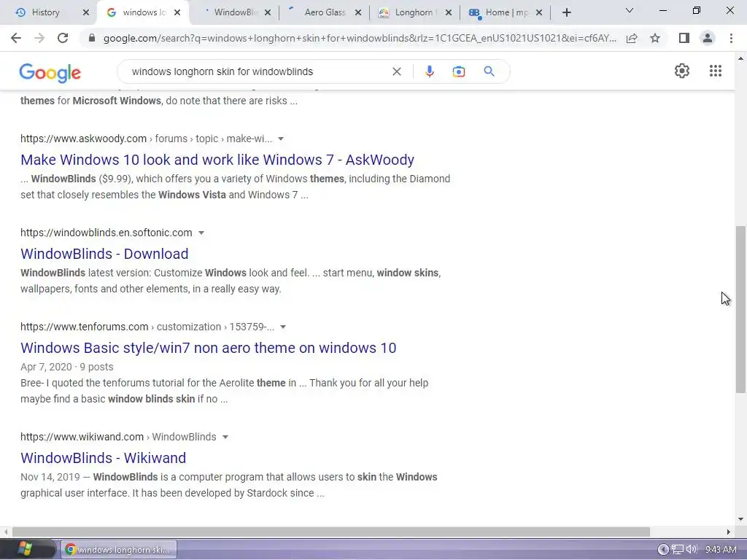The image size is (747, 560).
Task: Click the scrollbar up arrow
Action: point(740,58)
